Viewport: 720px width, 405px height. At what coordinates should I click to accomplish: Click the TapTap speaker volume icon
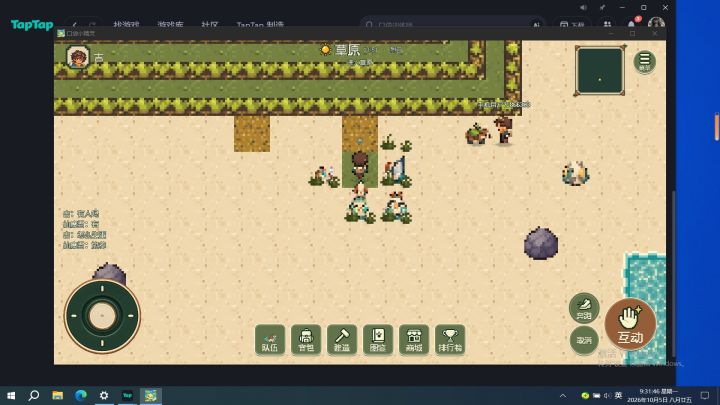[x=583, y=8]
